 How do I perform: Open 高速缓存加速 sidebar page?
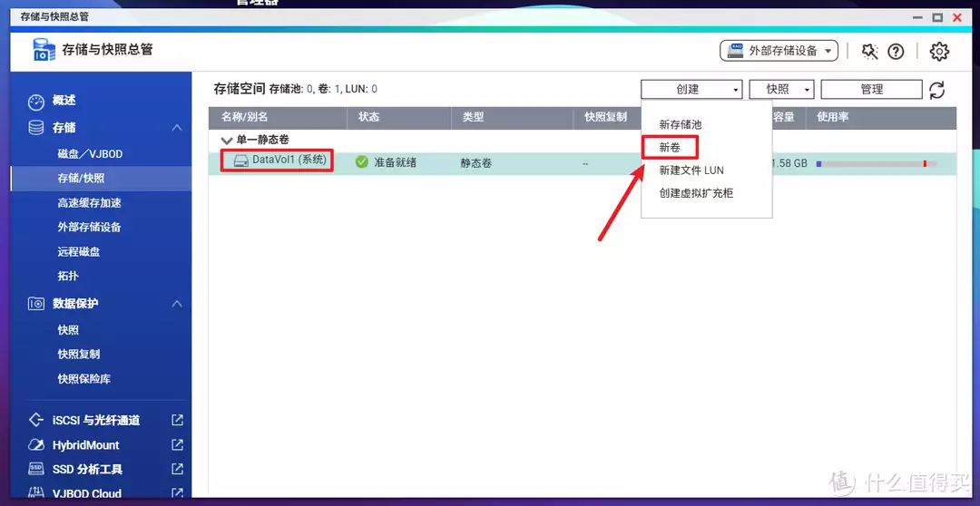click(x=89, y=203)
